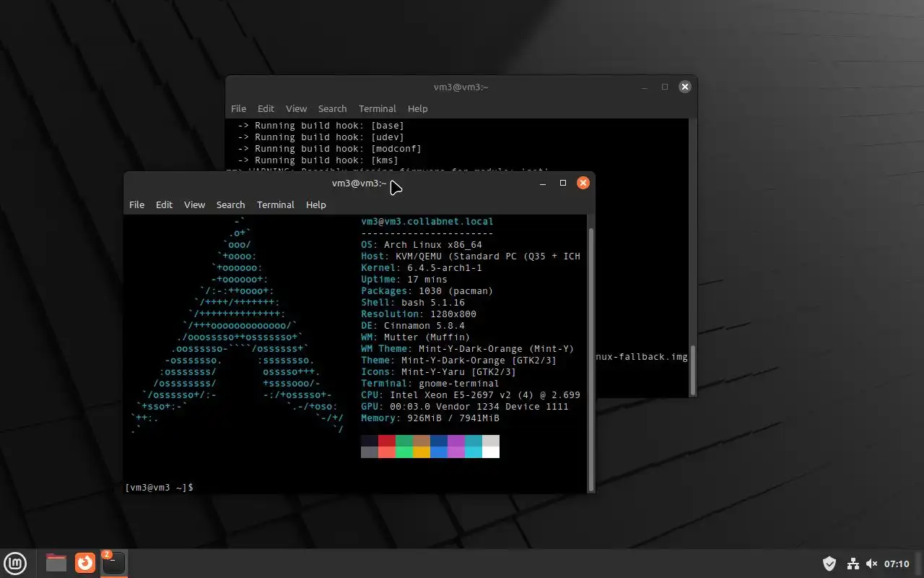Open Terminal menu in front terminal

tap(275, 204)
